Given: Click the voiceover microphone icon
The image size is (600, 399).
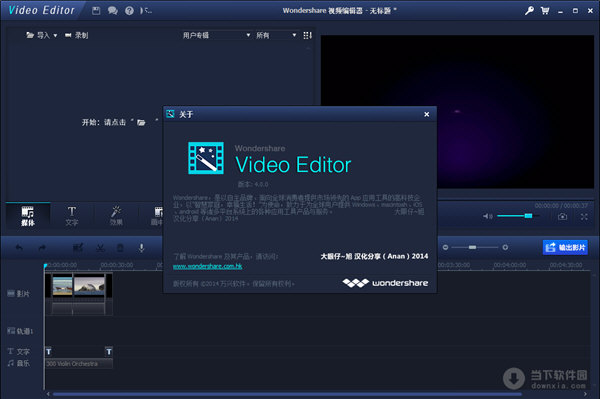Looking at the screenshot, I should click(142, 248).
